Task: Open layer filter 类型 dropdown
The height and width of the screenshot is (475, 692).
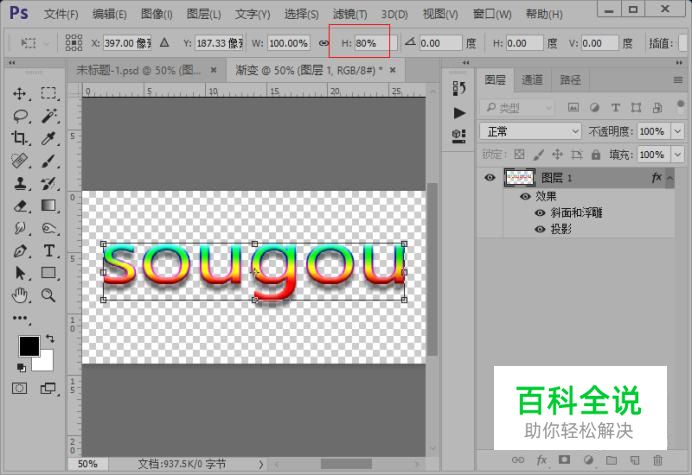Action: coord(516,107)
